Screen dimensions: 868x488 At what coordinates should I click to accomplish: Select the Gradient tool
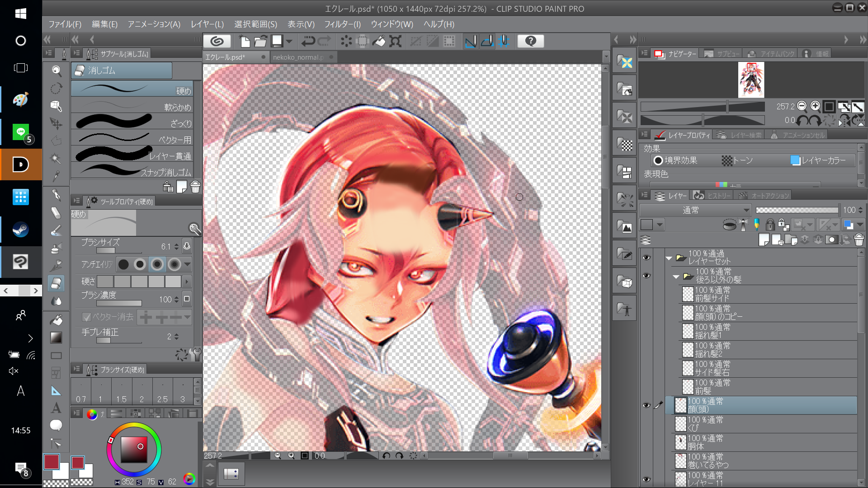(56, 338)
